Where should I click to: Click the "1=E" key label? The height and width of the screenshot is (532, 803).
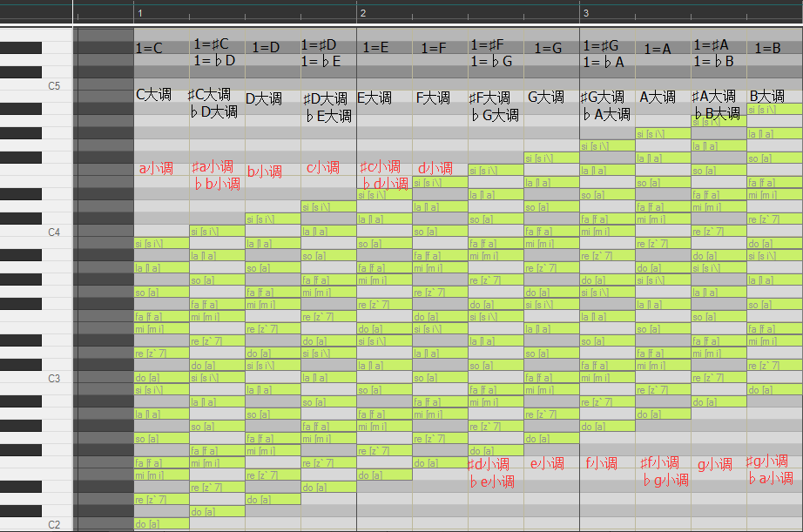(375, 48)
